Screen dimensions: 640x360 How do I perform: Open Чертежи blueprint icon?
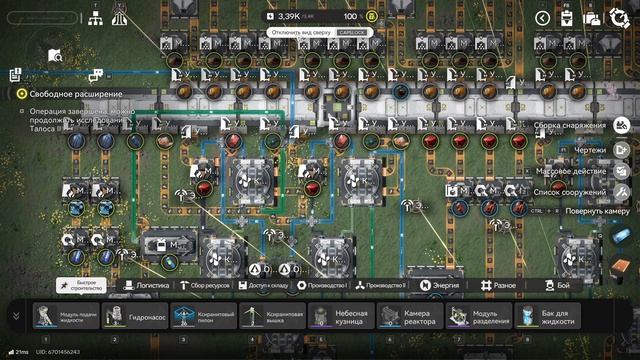click(622, 150)
